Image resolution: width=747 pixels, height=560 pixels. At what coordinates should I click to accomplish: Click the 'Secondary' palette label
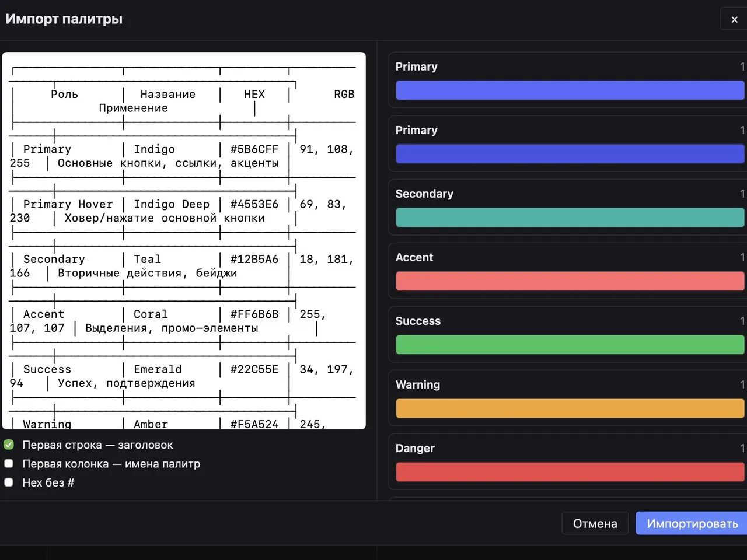click(x=424, y=194)
